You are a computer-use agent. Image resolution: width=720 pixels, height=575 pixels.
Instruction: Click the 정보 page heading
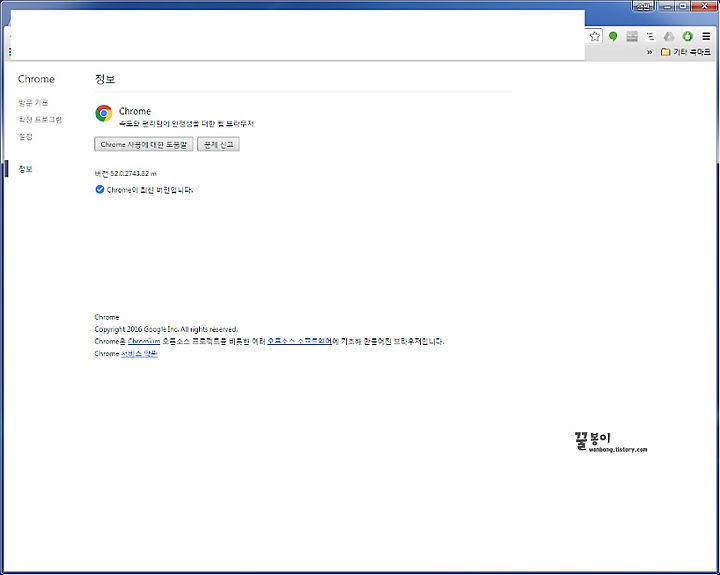click(105, 79)
